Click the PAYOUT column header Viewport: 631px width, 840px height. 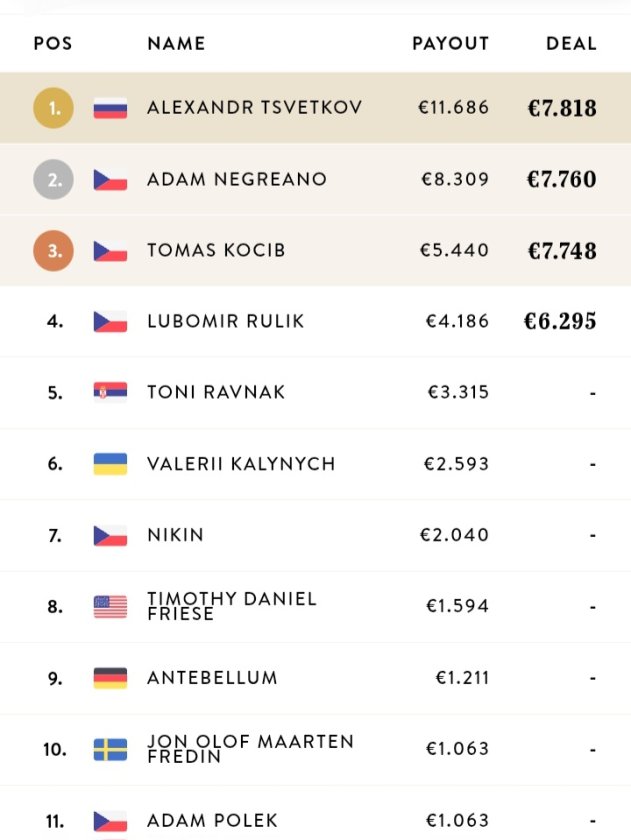point(450,44)
